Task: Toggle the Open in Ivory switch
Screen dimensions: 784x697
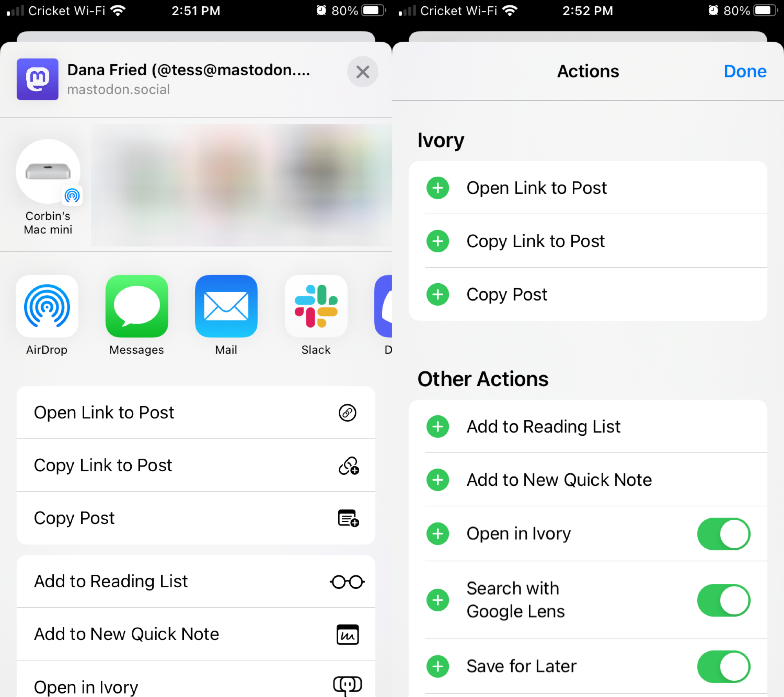Action: click(x=724, y=534)
